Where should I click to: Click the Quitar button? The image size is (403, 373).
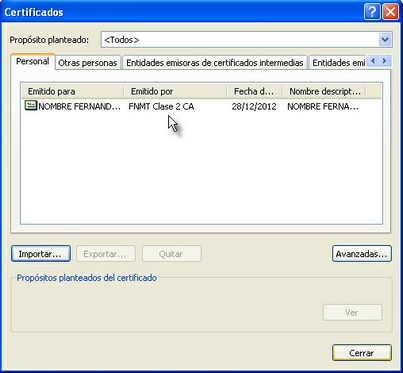[x=171, y=254]
